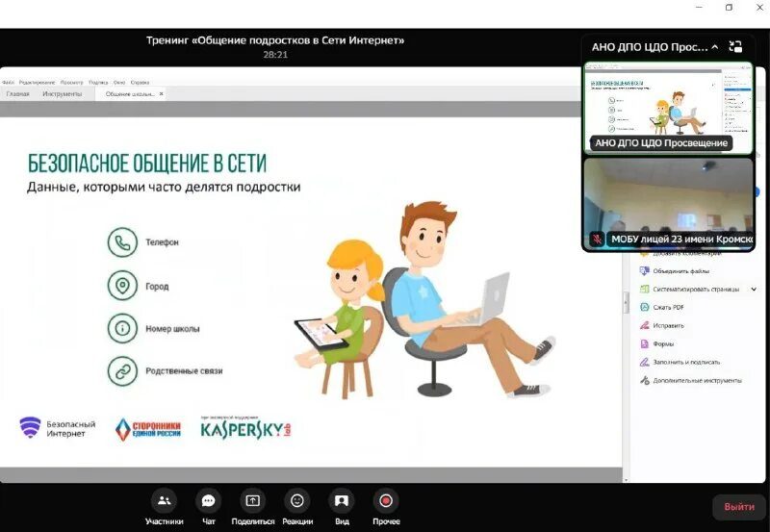Image resolution: width=770 pixels, height=532 pixels.
Task: Minimize the application window
Action: coord(700,8)
